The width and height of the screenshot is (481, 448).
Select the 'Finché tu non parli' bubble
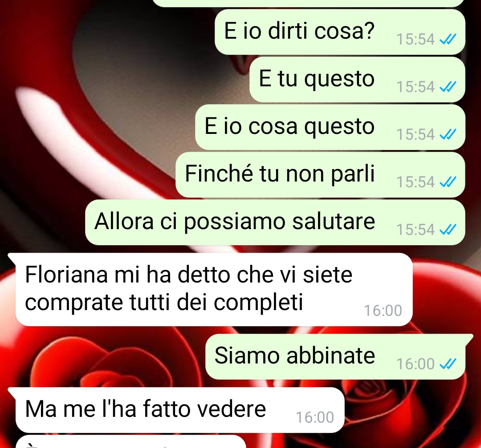320,175
